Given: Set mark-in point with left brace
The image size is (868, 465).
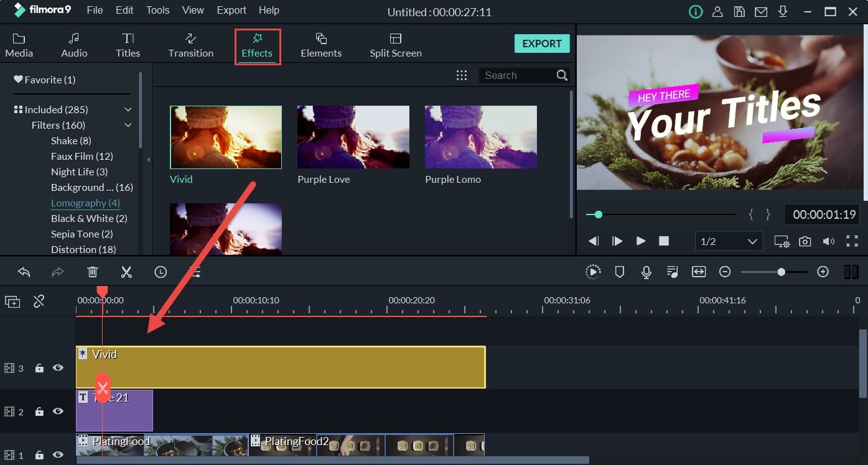Looking at the screenshot, I should tap(751, 214).
